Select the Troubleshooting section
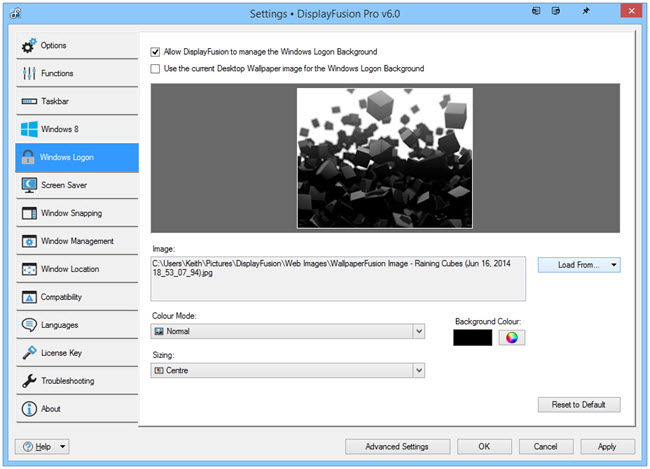Viewport: 650px width, 469px height. coord(77,381)
